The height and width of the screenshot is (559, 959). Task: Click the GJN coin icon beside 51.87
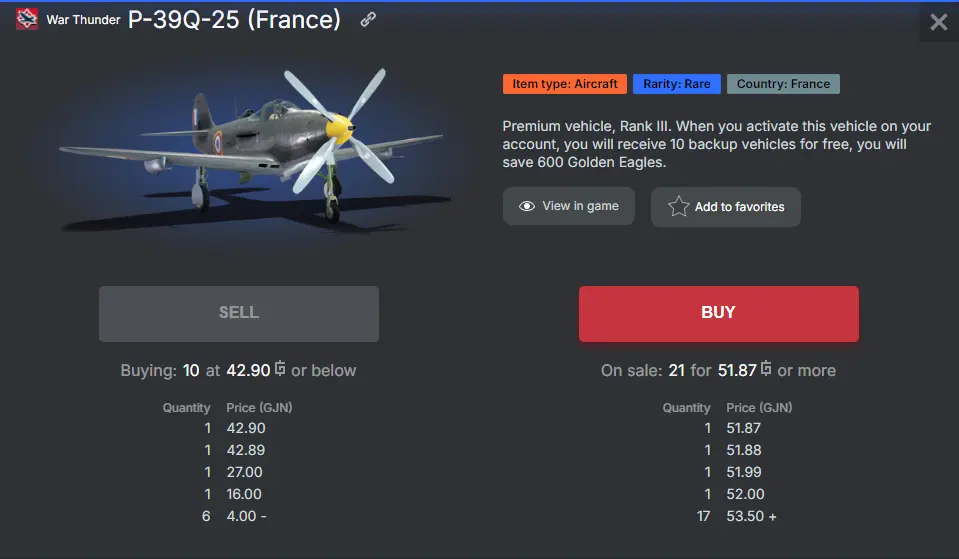click(767, 369)
